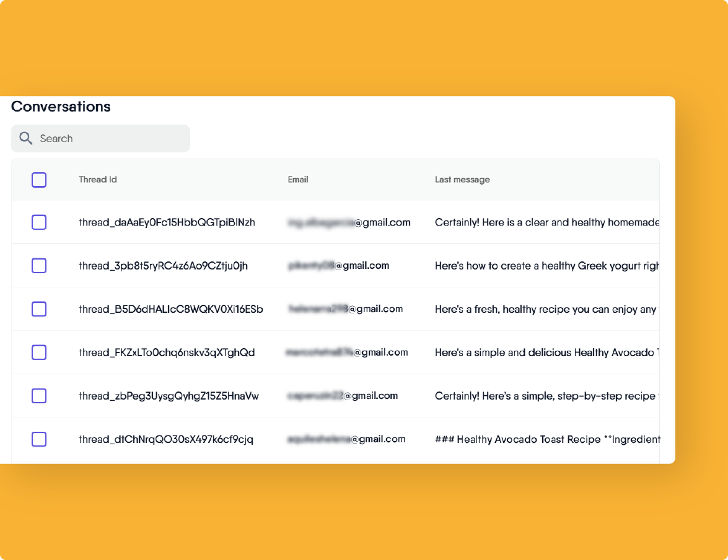This screenshot has width=728, height=560.
Task: Open the Healthy Avocado Toast Recipe message
Action: click(545, 439)
